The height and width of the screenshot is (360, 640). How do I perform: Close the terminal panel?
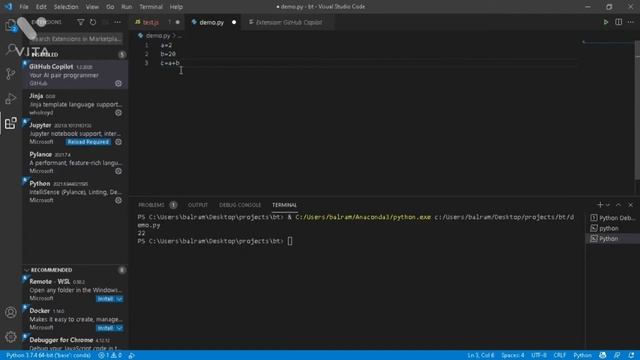[631, 205]
